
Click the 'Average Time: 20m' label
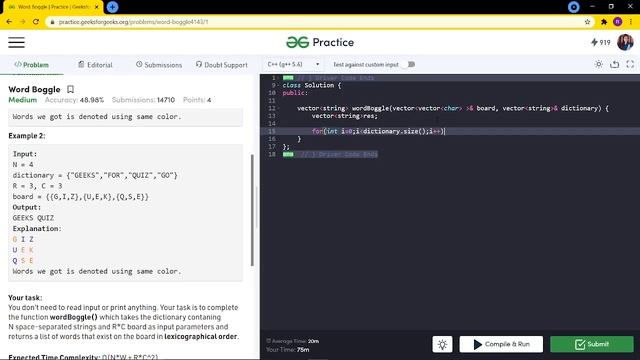293,341
